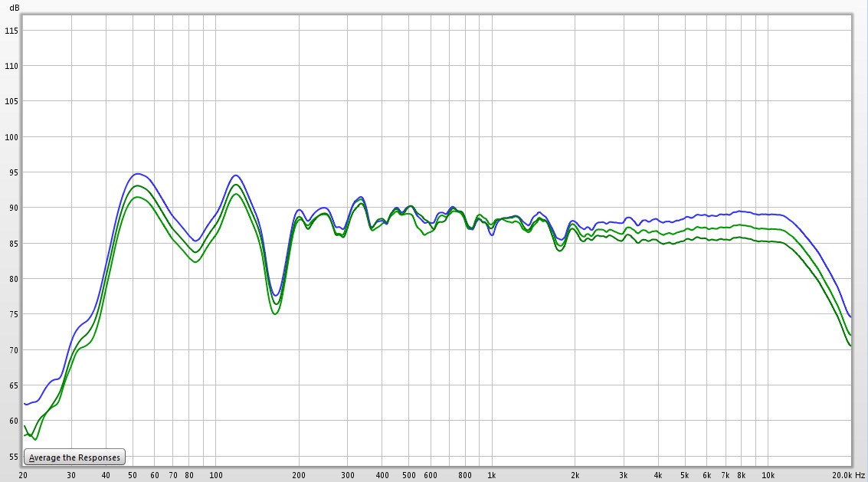868x482 pixels.
Task: Select the 10k frequency axis label
Action: 768,475
